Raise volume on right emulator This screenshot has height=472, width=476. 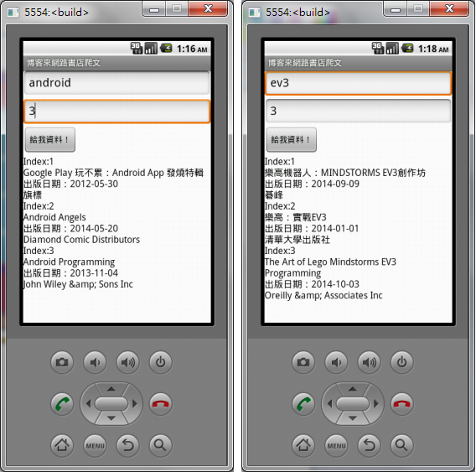pos(369,362)
